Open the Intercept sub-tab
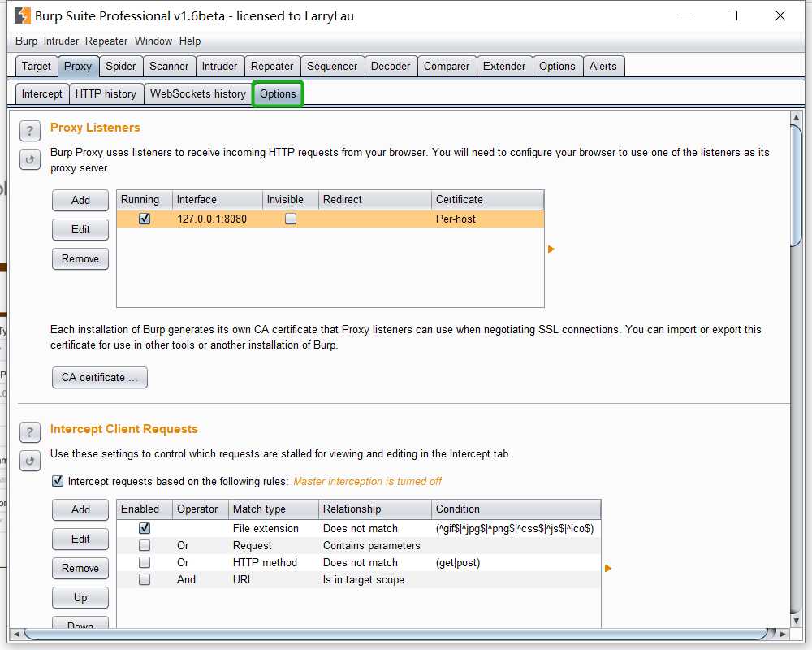The width and height of the screenshot is (812, 650). tap(42, 93)
